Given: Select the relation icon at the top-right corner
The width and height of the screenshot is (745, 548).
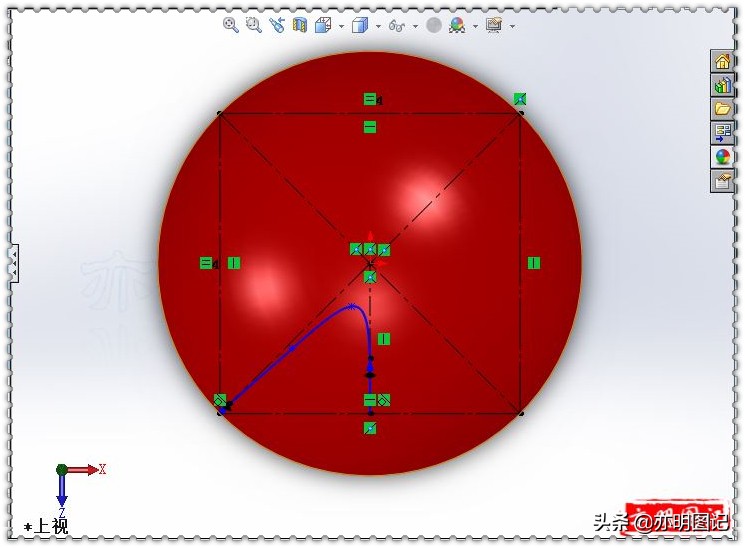Looking at the screenshot, I should pos(520,99).
